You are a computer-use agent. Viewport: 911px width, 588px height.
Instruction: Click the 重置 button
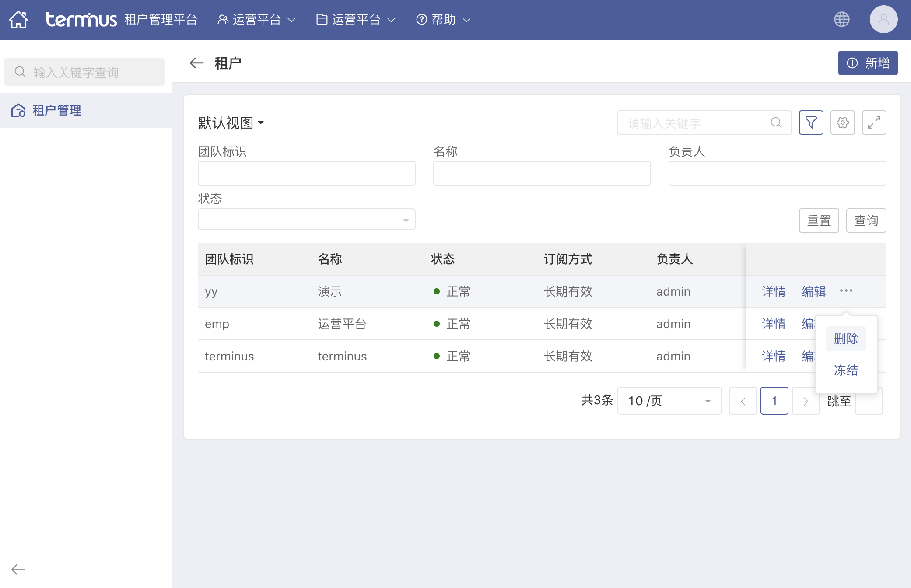pos(819,220)
